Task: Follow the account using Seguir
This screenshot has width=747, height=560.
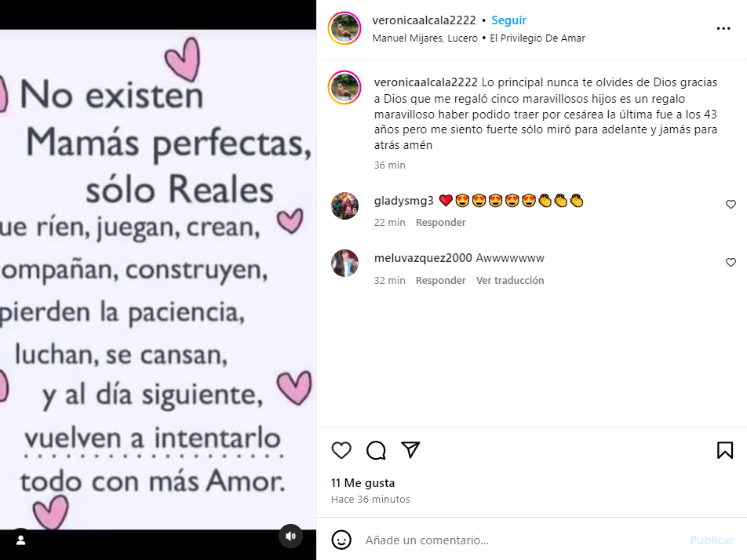Action: tap(508, 20)
